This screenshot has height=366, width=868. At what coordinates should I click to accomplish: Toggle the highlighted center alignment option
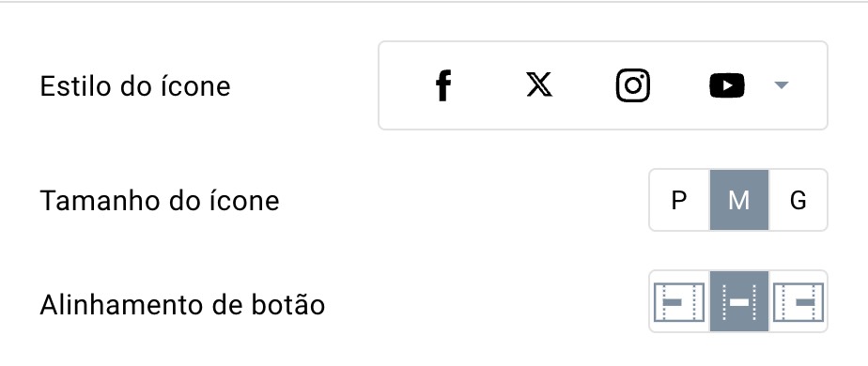click(739, 302)
